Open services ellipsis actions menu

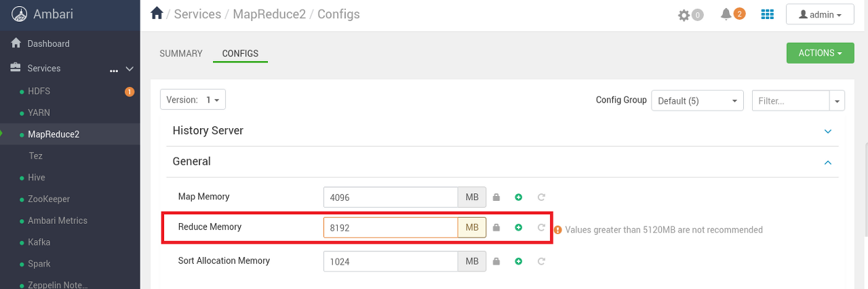[x=114, y=69]
